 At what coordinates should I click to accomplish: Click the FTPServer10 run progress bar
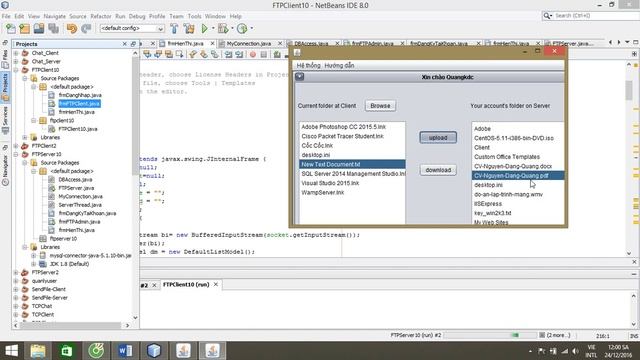tap(490, 335)
